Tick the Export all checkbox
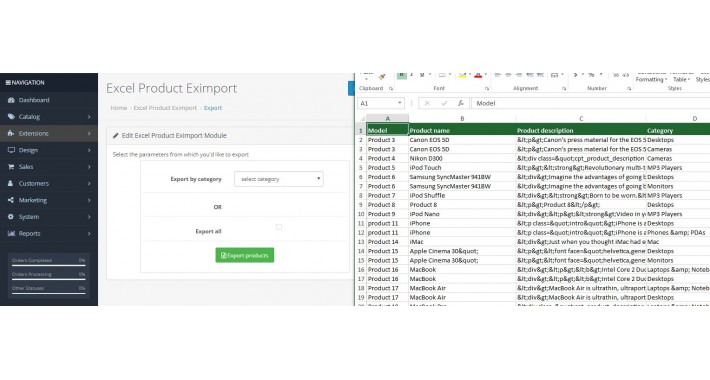710x380 pixels. (x=279, y=227)
